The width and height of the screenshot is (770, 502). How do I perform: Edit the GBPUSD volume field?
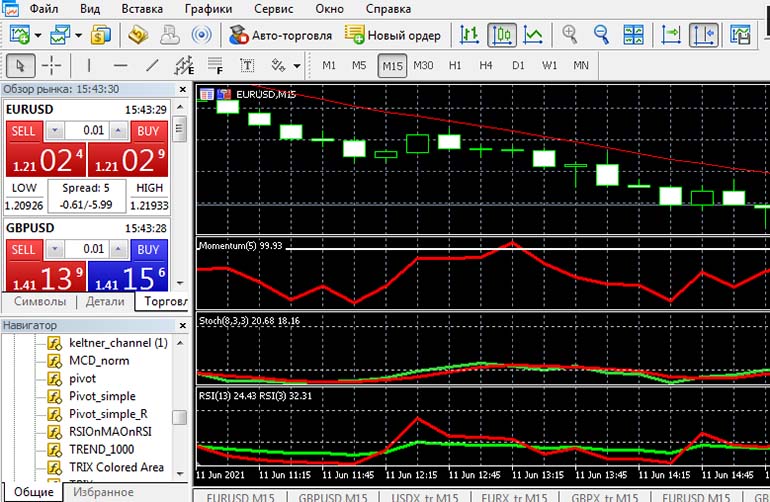coord(86,249)
